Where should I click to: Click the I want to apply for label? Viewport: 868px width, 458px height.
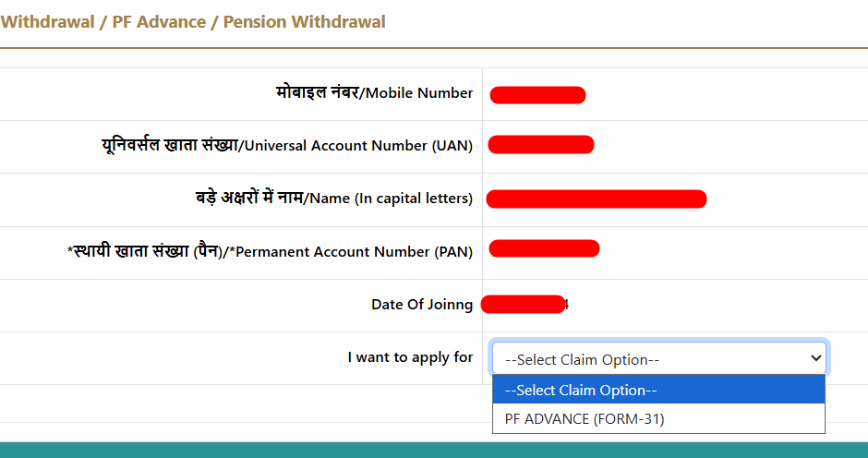click(410, 357)
